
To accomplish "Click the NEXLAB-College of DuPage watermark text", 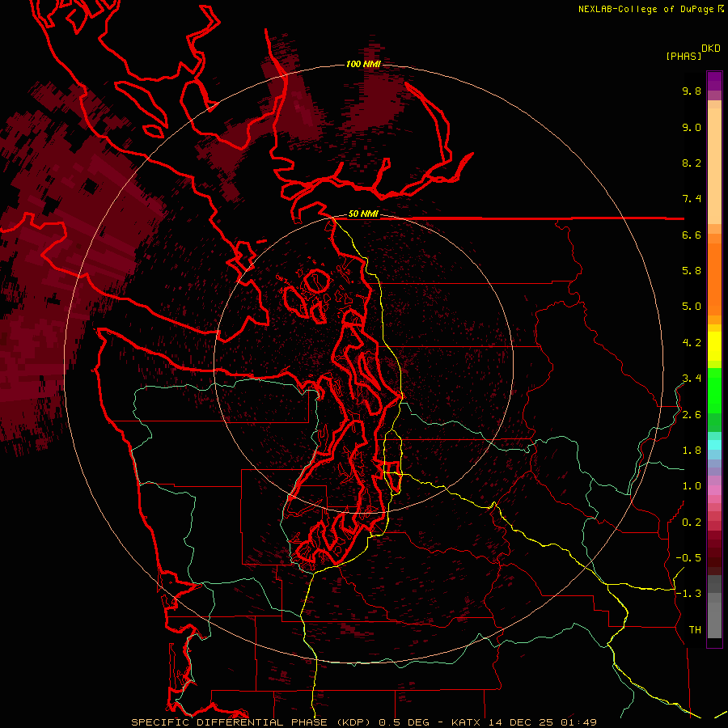I will 646,9.
